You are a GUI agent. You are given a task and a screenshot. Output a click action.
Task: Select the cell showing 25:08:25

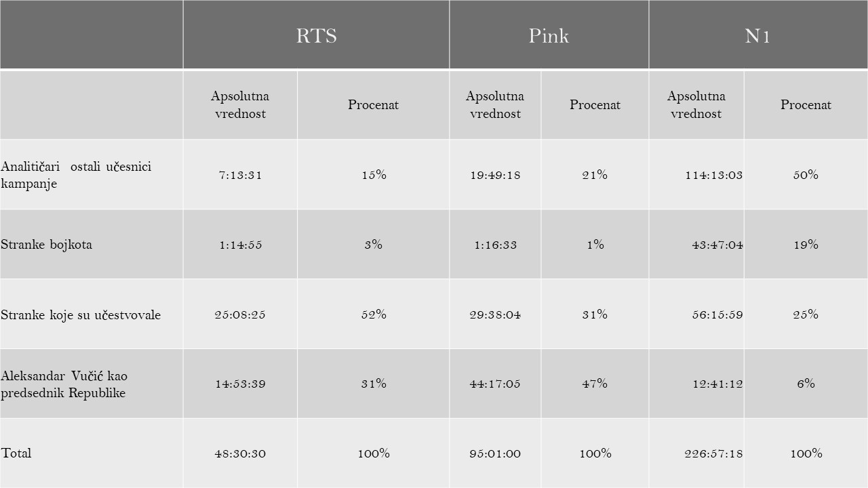pos(240,314)
